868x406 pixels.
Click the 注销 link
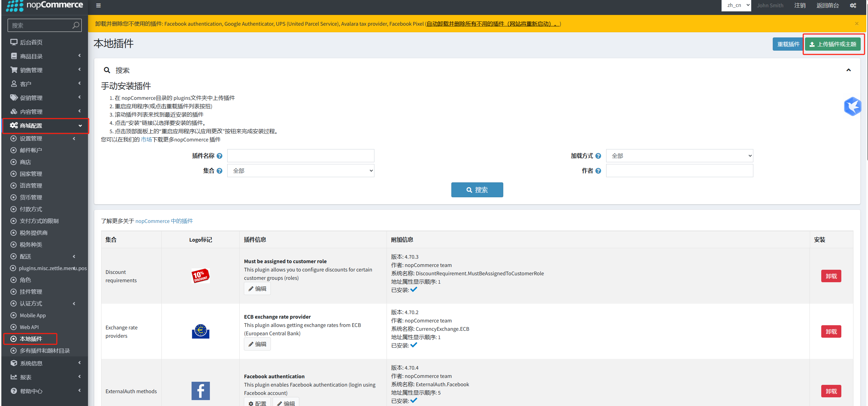coord(800,5)
